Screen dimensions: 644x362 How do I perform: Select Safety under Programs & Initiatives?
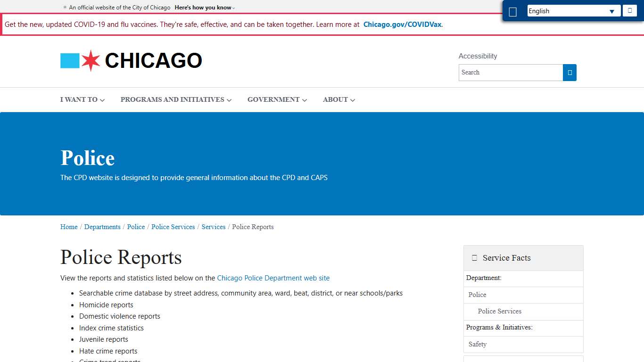[x=477, y=344]
